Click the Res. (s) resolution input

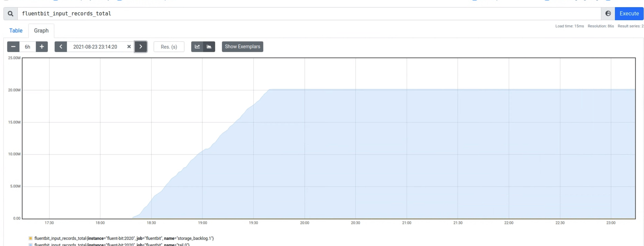(169, 47)
